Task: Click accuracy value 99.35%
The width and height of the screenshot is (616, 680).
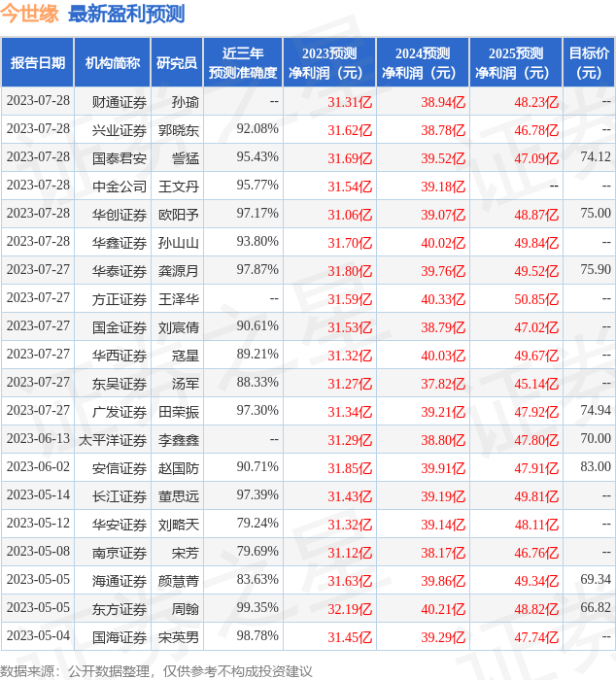Action: (257, 608)
